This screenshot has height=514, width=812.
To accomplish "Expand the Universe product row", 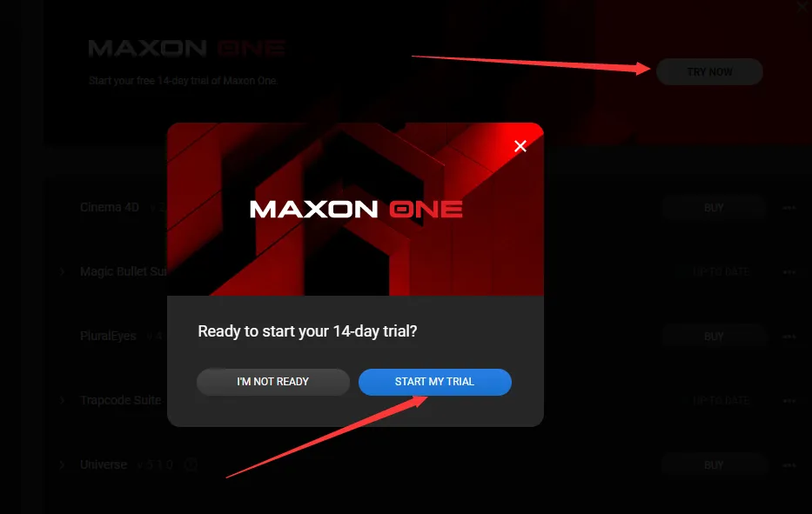I will (x=62, y=464).
